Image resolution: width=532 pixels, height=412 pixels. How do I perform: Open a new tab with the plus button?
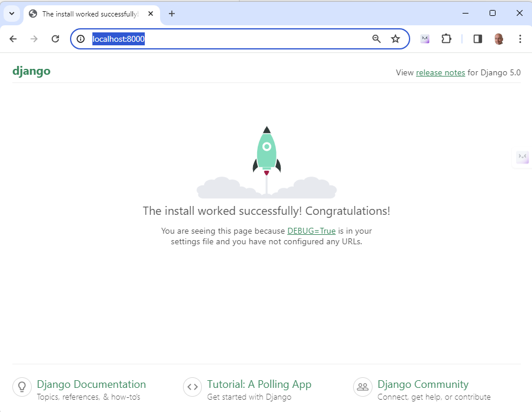click(172, 14)
